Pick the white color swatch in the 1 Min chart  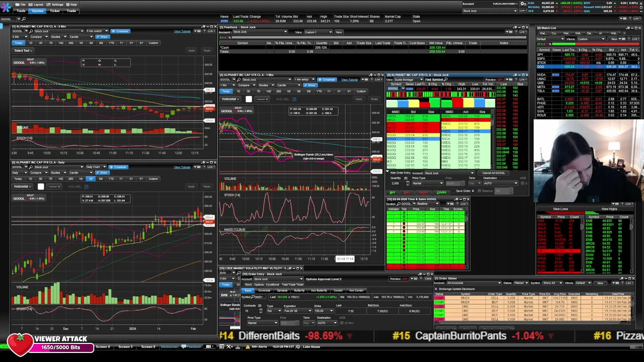(249, 99)
